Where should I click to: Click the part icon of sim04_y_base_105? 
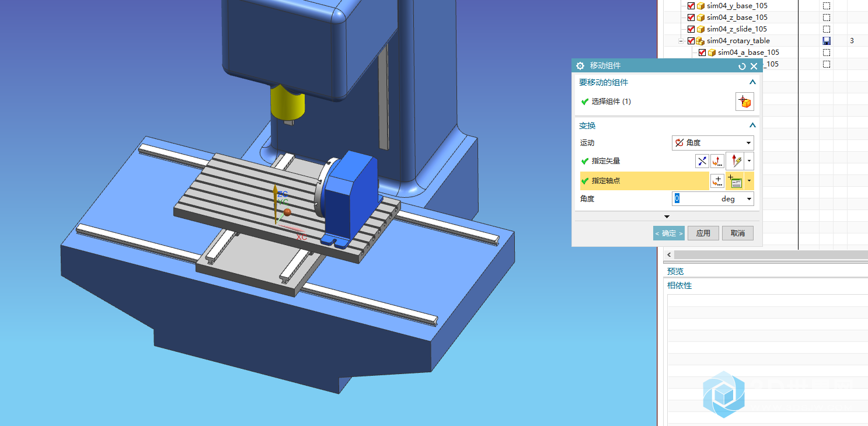tap(700, 6)
